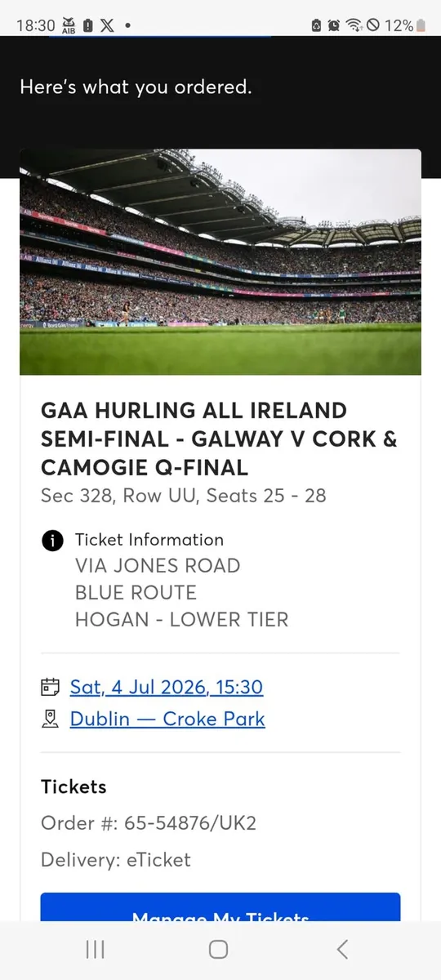This screenshot has height=980, width=441.
Task: Tap the 18:30 status bar clock
Action: point(36,25)
